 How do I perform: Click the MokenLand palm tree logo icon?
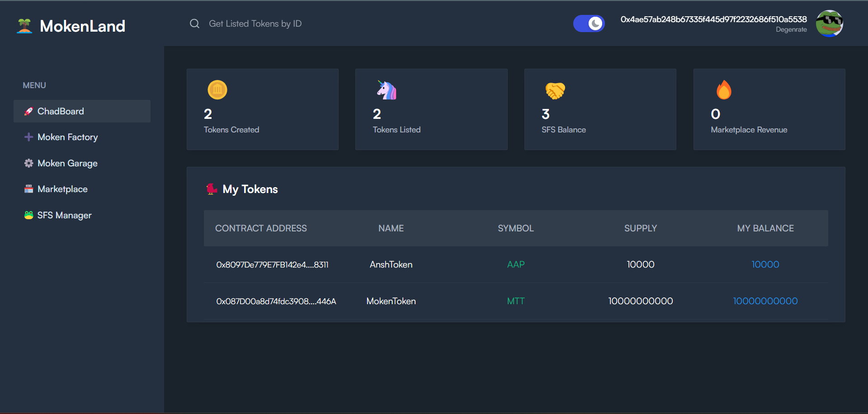pos(24,26)
